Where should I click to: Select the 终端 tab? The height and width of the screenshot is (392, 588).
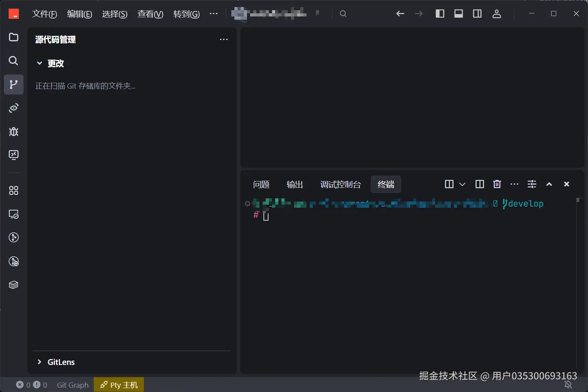(386, 185)
